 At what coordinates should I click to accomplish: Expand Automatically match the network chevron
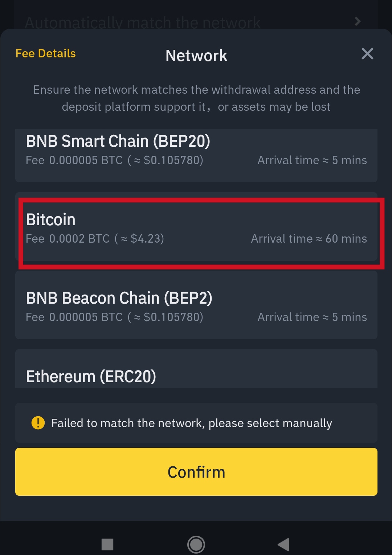[x=358, y=21]
